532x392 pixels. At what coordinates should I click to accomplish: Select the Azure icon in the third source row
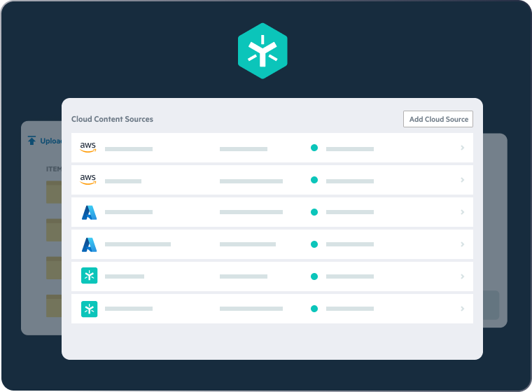89,212
